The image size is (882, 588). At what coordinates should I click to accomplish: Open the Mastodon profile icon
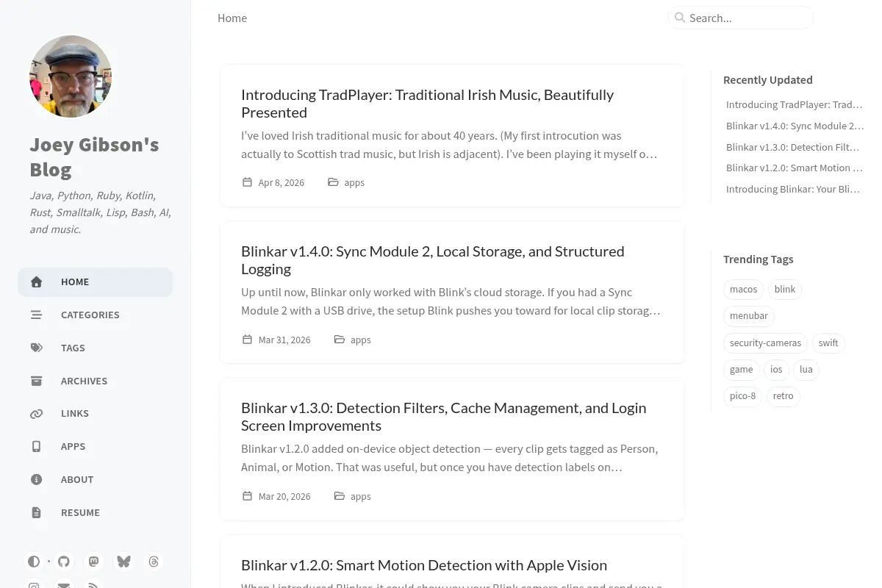pos(93,562)
